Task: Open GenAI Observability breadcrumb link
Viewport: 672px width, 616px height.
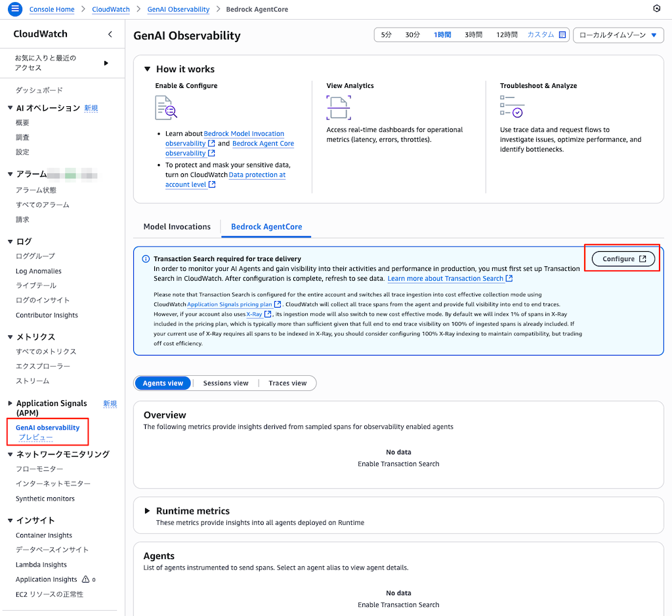Action: [178, 9]
